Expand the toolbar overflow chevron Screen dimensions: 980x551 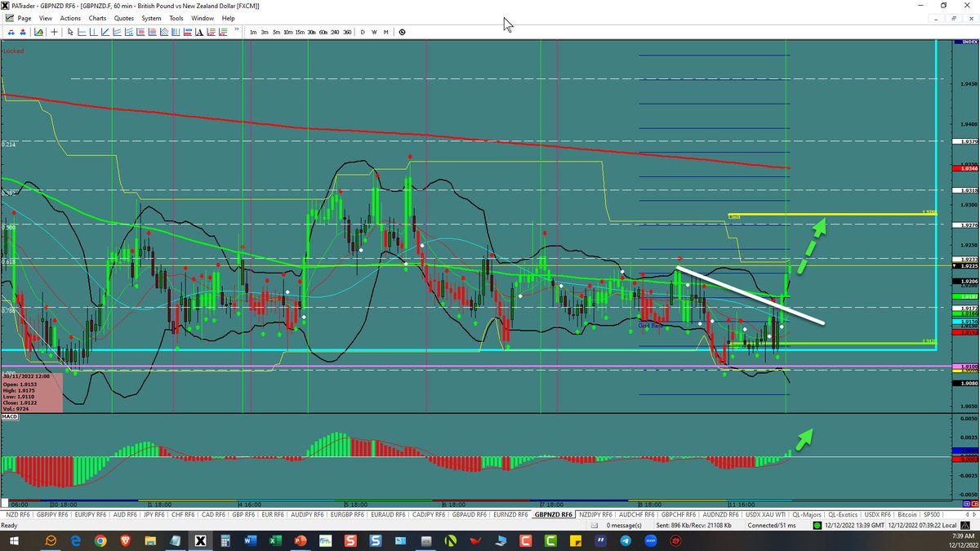pos(237,30)
